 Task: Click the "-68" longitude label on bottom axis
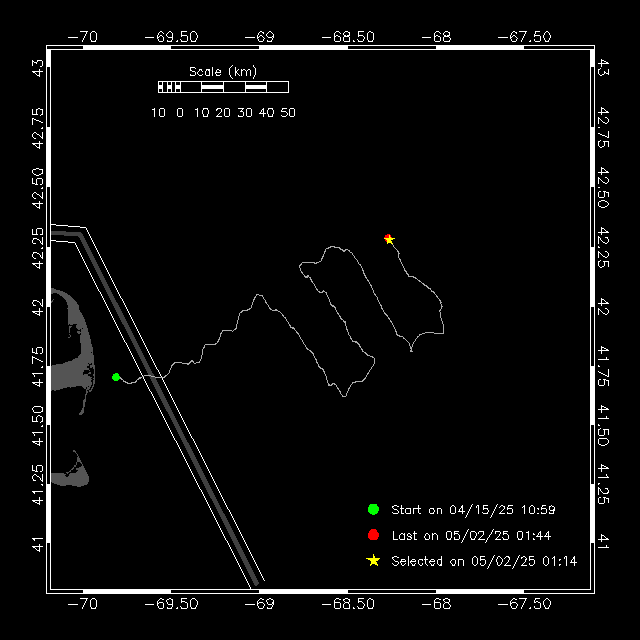[435, 604]
